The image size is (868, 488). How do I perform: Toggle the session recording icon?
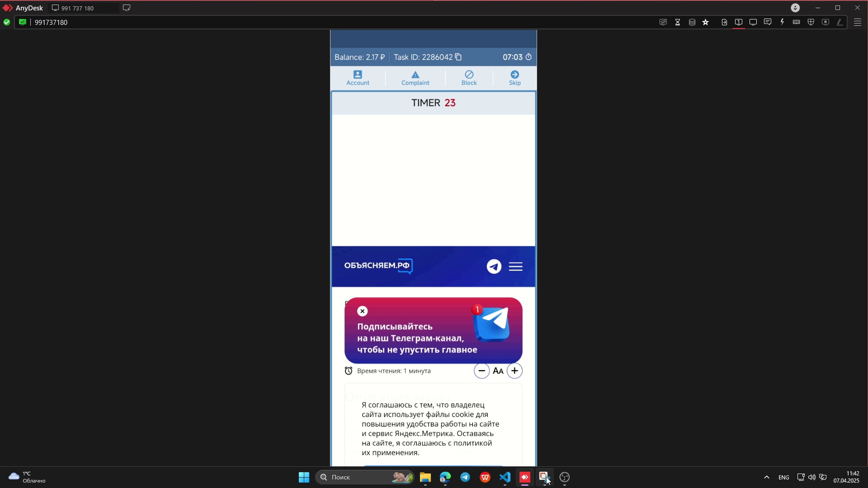pyautogui.click(x=826, y=22)
